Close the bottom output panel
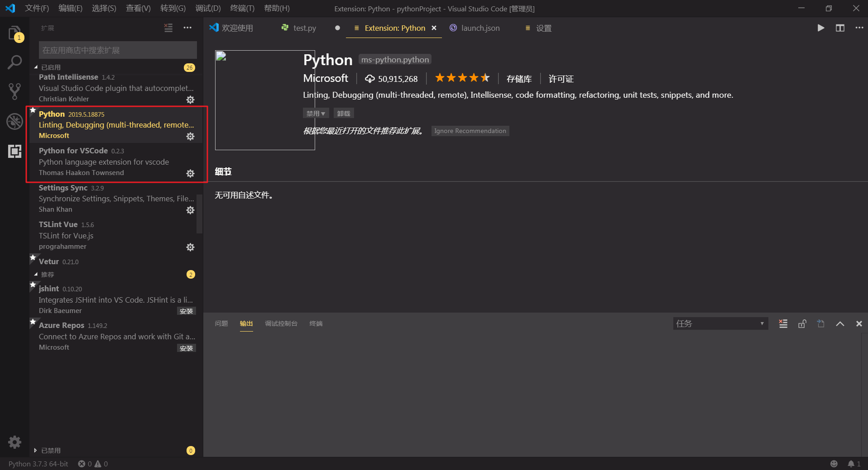 click(859, 323)
